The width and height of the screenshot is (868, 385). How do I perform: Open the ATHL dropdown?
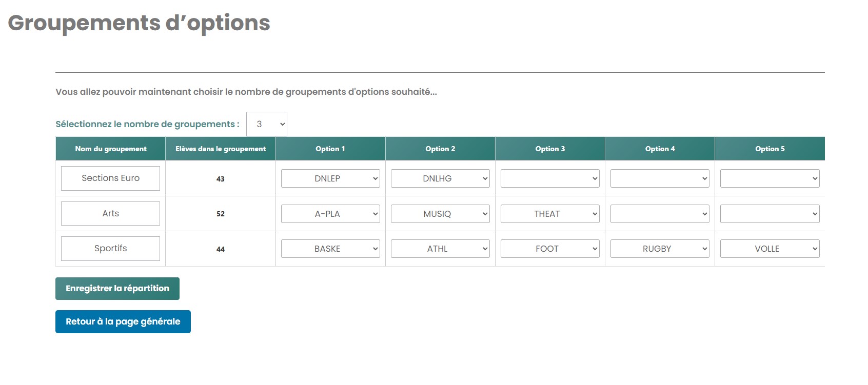coord(440,249)
